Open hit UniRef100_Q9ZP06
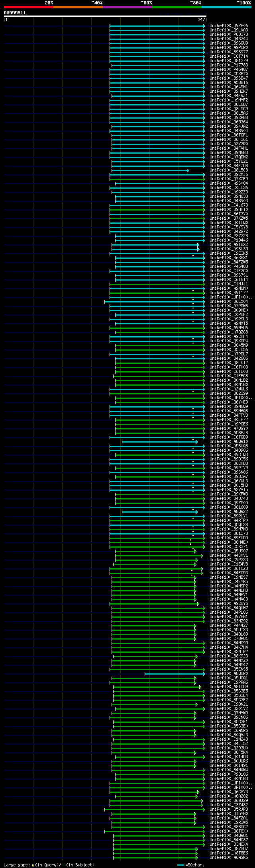This screenshot has height=868, width=255. (229, 26)
